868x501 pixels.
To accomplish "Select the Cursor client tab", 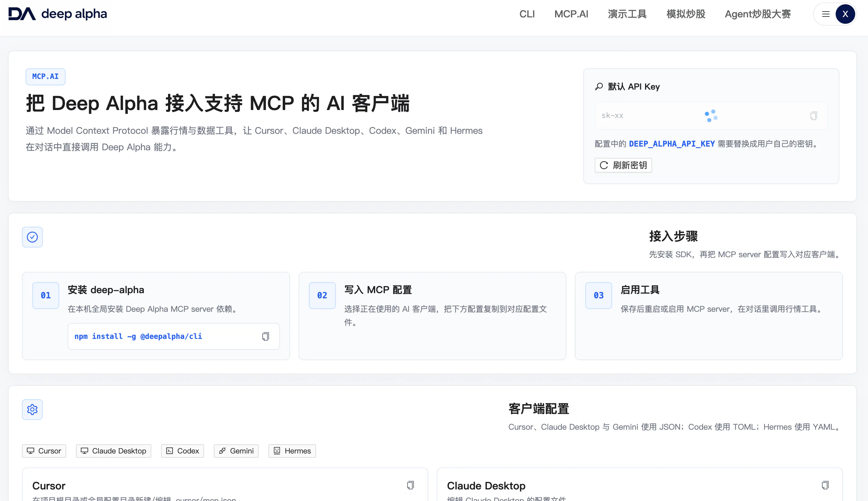I will tap(44, 451).
